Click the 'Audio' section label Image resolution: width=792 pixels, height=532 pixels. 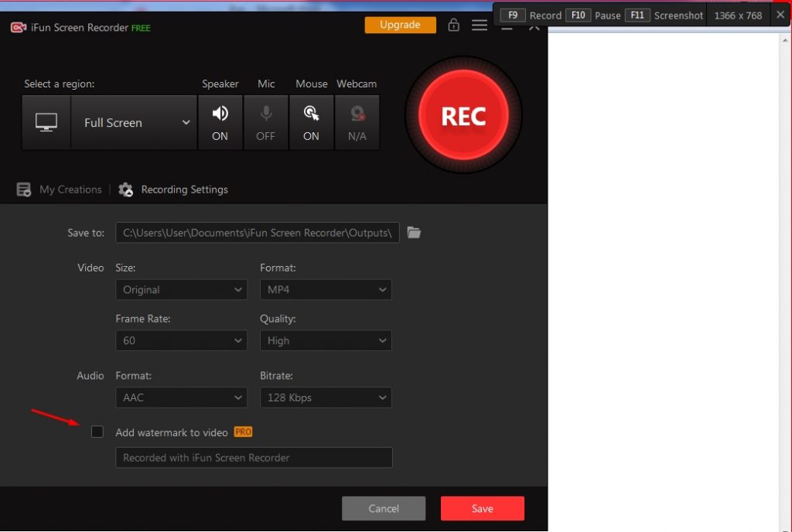(x=90, y=376)
